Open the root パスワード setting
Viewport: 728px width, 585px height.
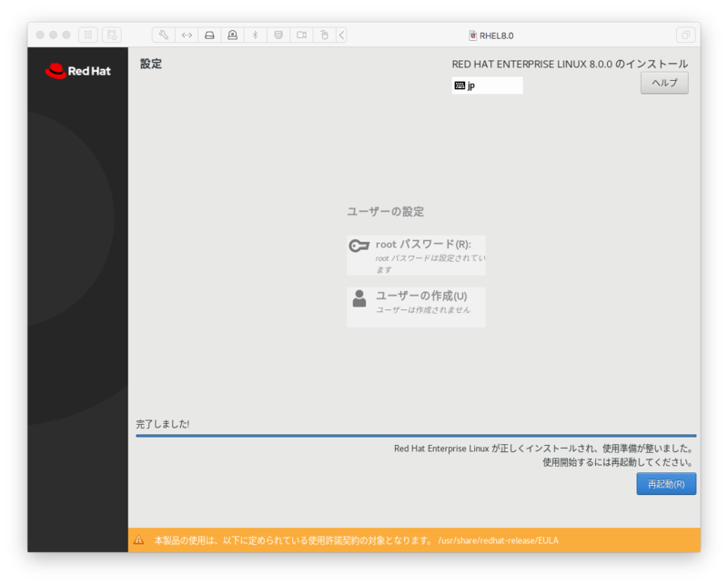tap(416, 256)
